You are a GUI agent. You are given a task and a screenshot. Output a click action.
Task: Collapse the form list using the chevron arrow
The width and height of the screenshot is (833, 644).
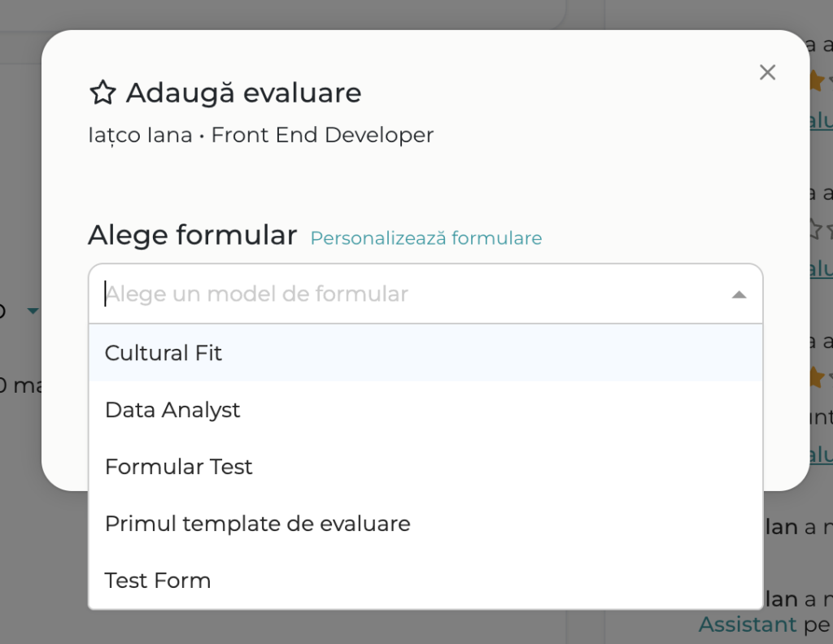739,294
